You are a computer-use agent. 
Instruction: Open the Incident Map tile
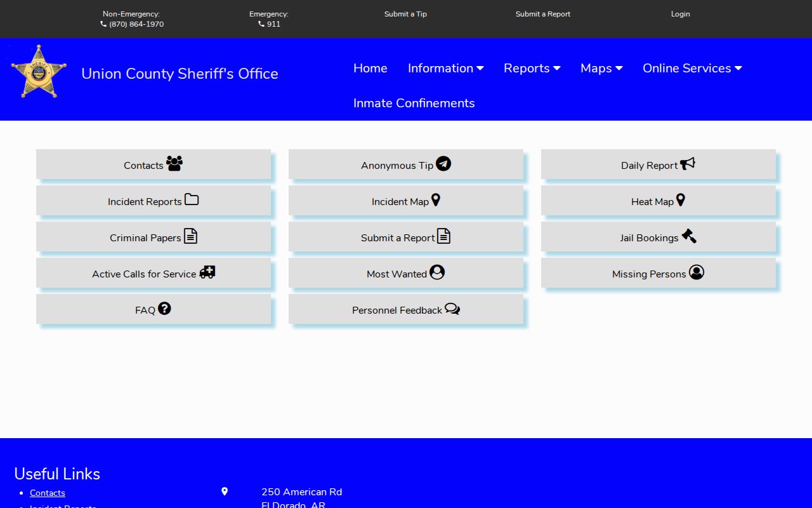coord(406,201)
